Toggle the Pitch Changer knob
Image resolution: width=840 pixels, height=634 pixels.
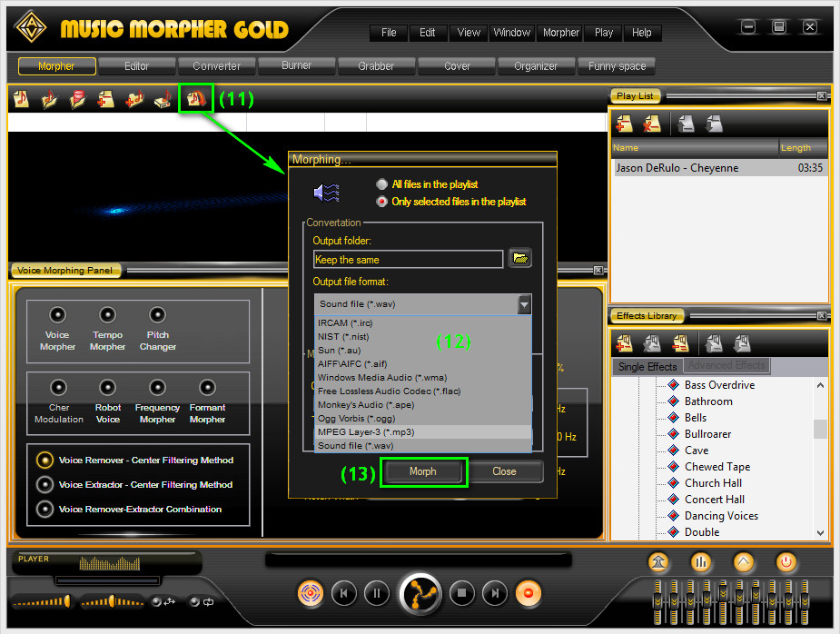click(157, 314)
